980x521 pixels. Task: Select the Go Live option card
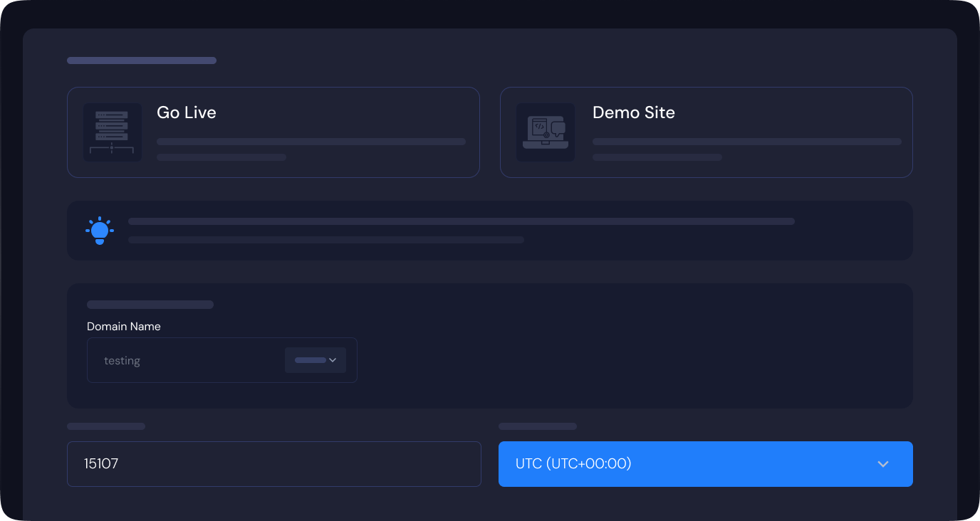(x=273, y=132)
